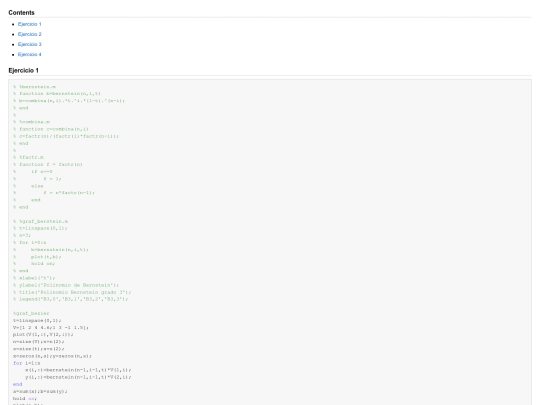Viewport: 540px width, 405px height.
Task: Click the 'hold on;' line after sum
Action: pyautogui.click(x=25, y=398)
